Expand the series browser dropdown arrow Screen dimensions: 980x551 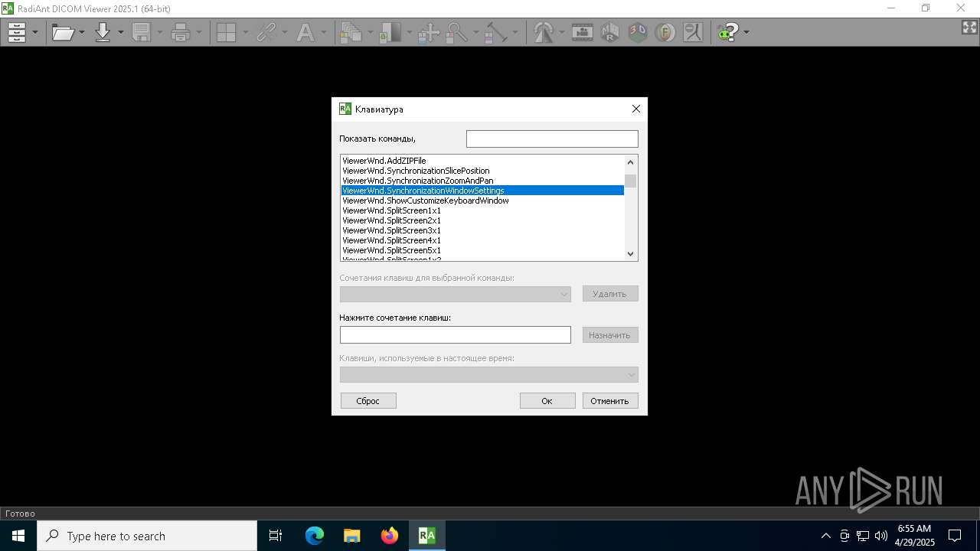click(x=35, y=32)
